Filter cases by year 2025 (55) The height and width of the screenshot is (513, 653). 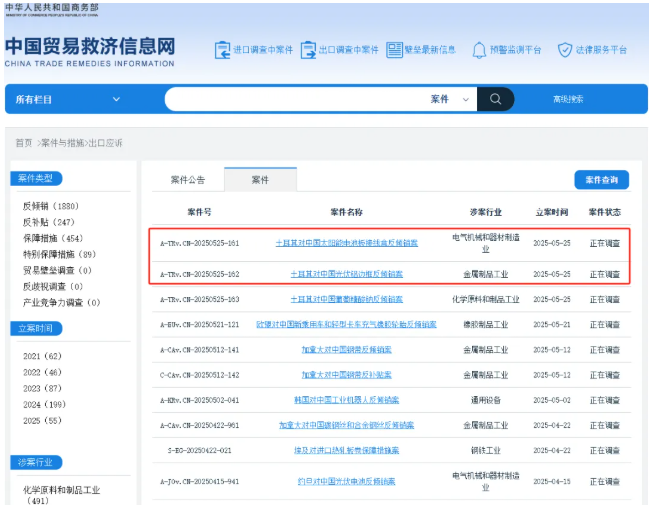coord(42,421)
